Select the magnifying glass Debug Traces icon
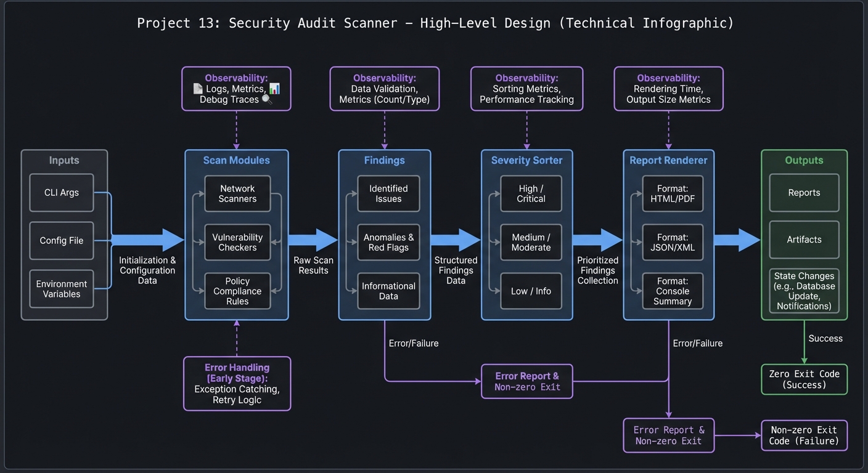Viewport: 868px width, 473px height. [x=266, y=99]
